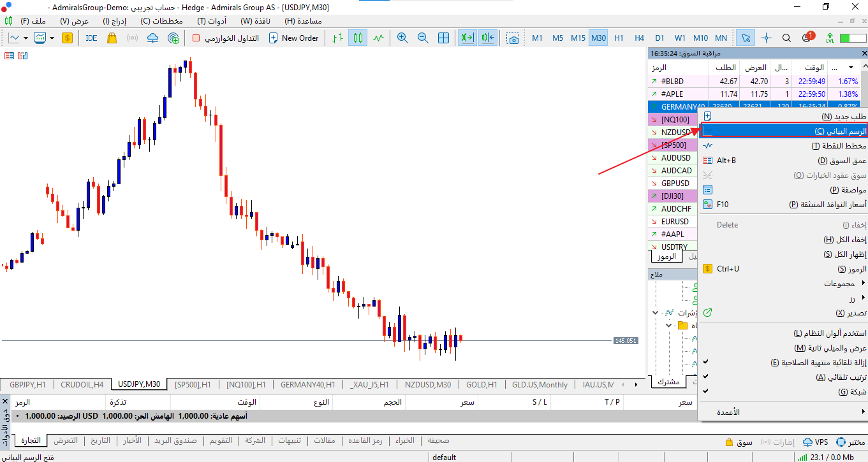
Task: Switch to GBPJPY,H1 chart tab
Action: (27, 384)
